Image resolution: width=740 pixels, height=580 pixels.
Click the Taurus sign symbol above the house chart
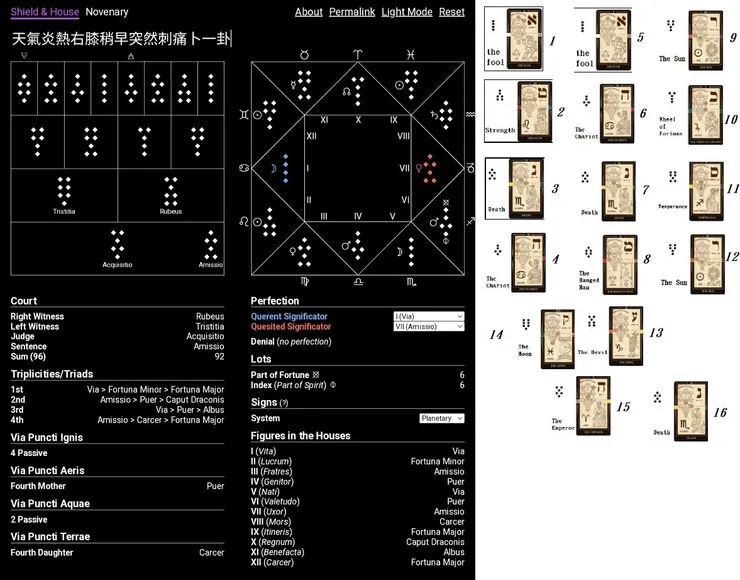click(x=304, y=55)
